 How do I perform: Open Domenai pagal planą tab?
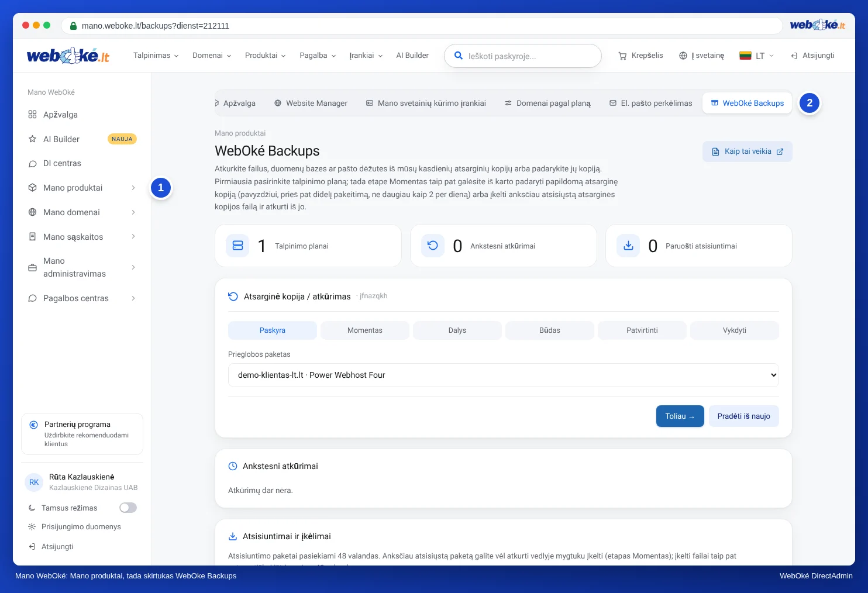tap(547, 103)
